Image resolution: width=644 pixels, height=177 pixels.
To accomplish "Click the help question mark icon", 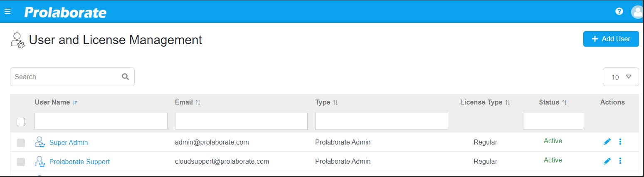I will (x=619, y=11).
